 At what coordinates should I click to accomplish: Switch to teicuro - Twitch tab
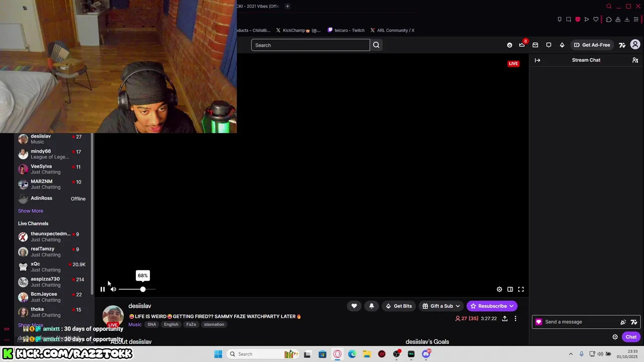(346, 30)
